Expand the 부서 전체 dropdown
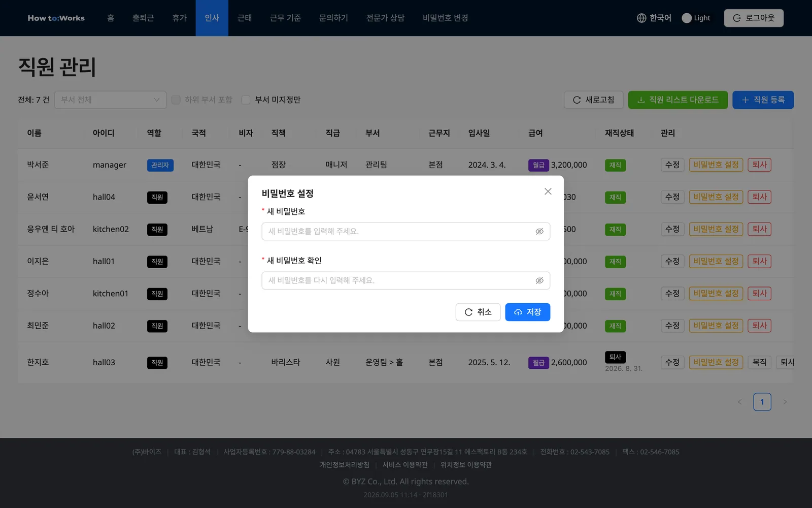Viewport: 812px width, 508px height. pos(111,100)
